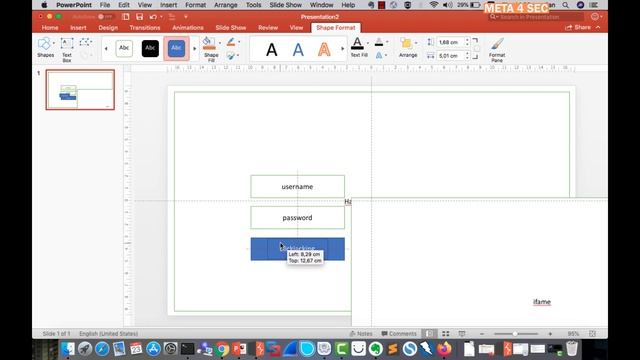Click the Text Fill icon
640x360 pixels.
pyautogui.click(x=357, y=43)
